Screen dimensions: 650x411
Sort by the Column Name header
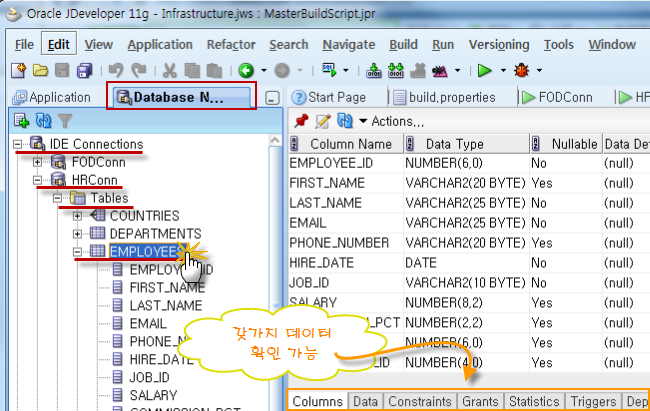tap(346, 144)
